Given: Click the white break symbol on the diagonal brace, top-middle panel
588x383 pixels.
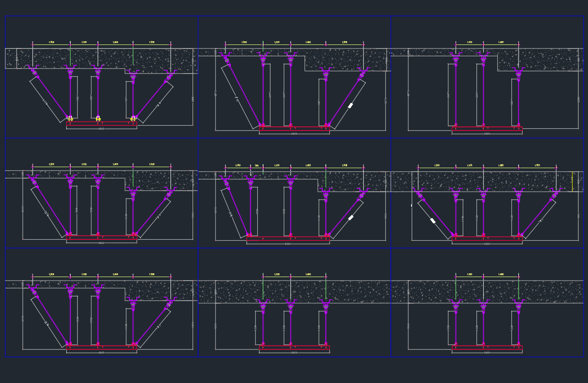Looking at the screenshot, I should (350, 105).
